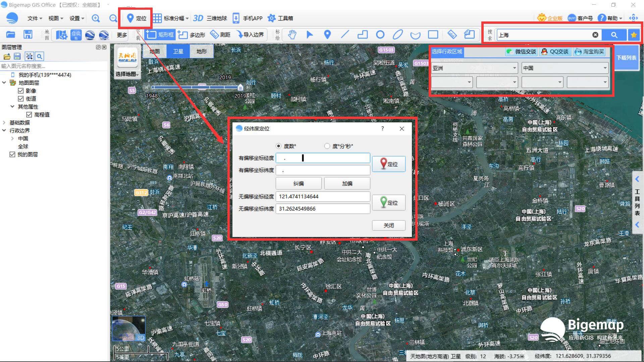This screenshot has width=644, height=362.
Task: Open the 工具箱 toolbox
Action: [x=280, y=18]
